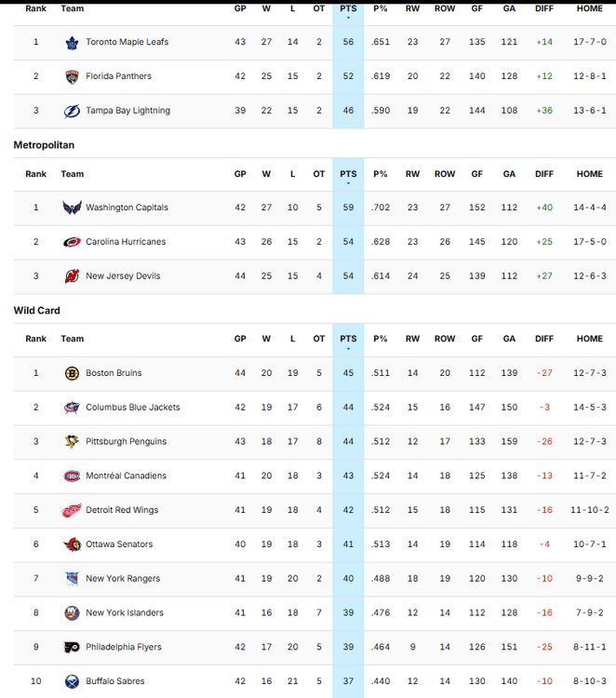Image resolution: width=616 pixels, height=698 pixels.
Task: Click the Florida Panthers logo icon
Action: point(72,76)
